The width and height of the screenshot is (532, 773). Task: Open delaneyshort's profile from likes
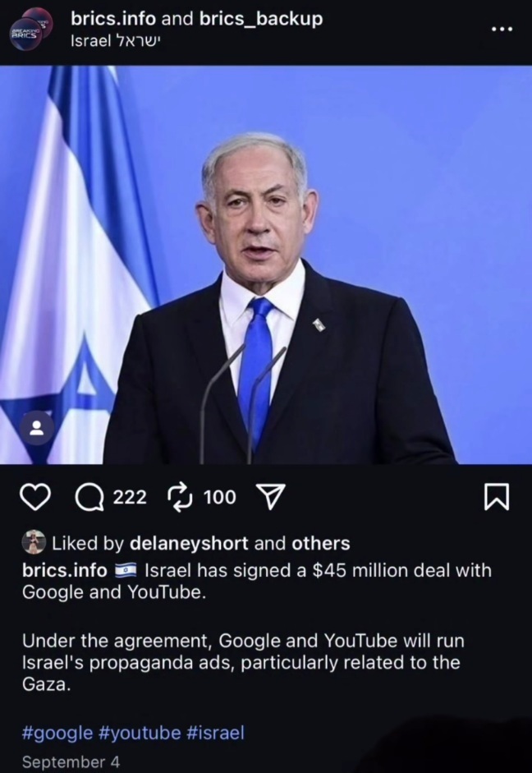coord(189,543)
